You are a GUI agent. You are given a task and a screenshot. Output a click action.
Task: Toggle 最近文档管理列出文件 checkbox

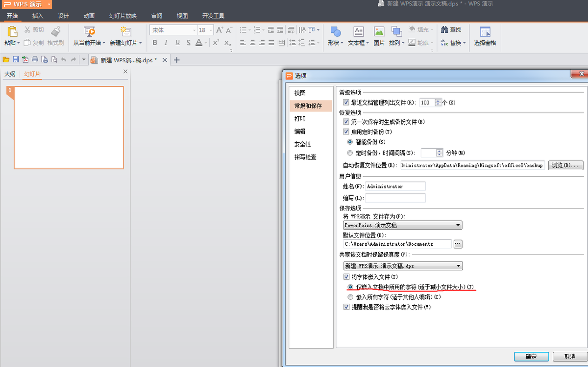coord(346,103)
